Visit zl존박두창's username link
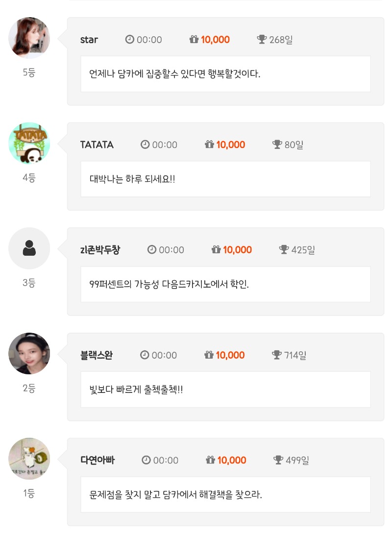The image size is (392, 535). pos(100,250)
